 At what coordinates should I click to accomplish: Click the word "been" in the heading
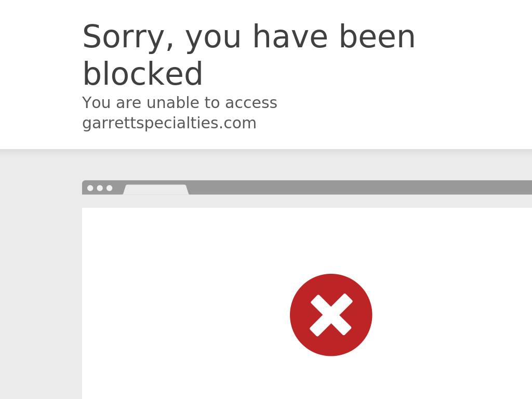click(377, 37)
